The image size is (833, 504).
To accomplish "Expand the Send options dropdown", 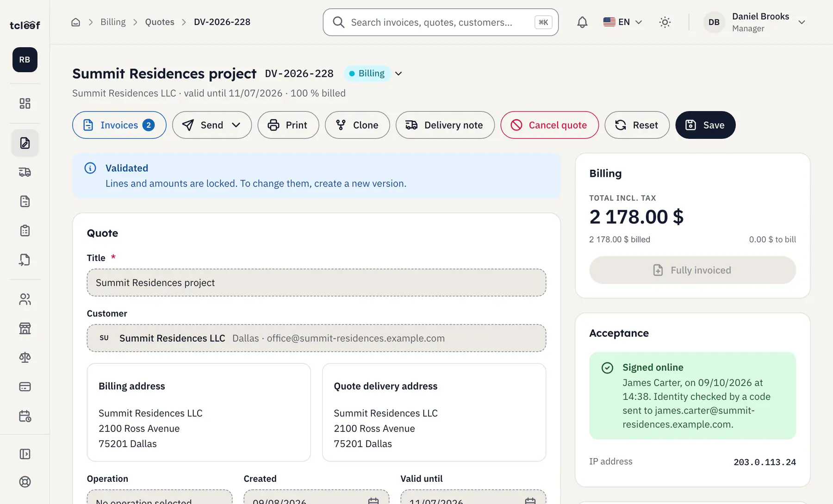I will (236, 125).
